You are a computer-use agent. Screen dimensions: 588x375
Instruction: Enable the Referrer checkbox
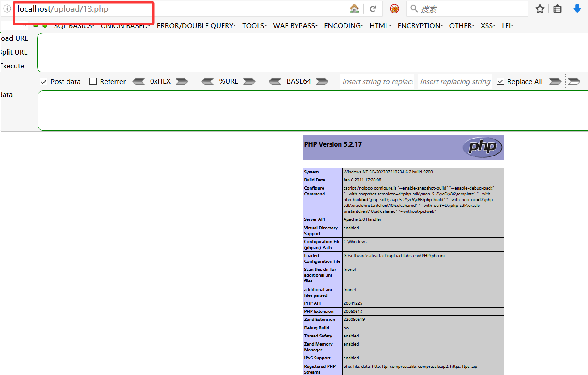[93, 81]
